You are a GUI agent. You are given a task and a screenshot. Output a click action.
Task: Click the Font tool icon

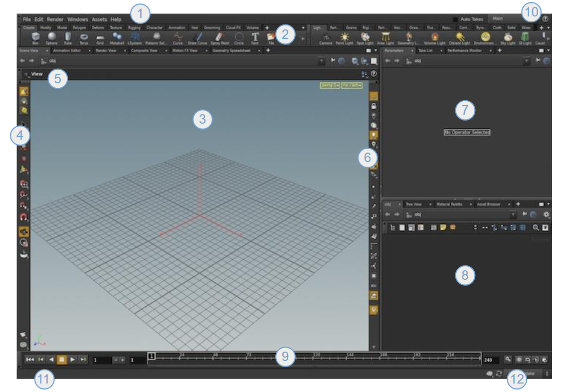click(x=255, y=38)
